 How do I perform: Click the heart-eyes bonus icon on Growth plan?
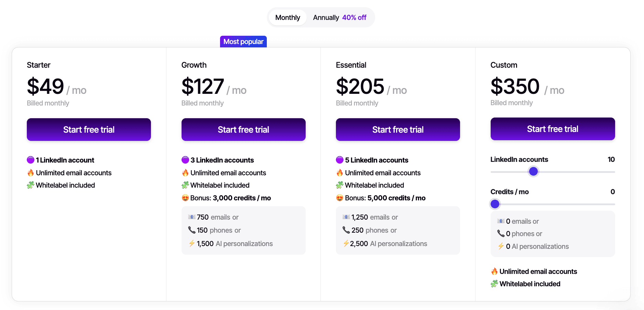coord(185,198)
